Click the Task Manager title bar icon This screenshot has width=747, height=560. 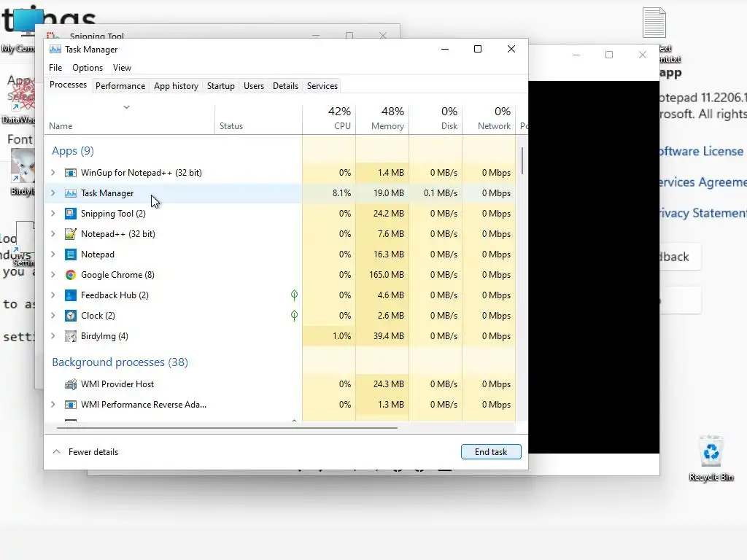[55, 50]
